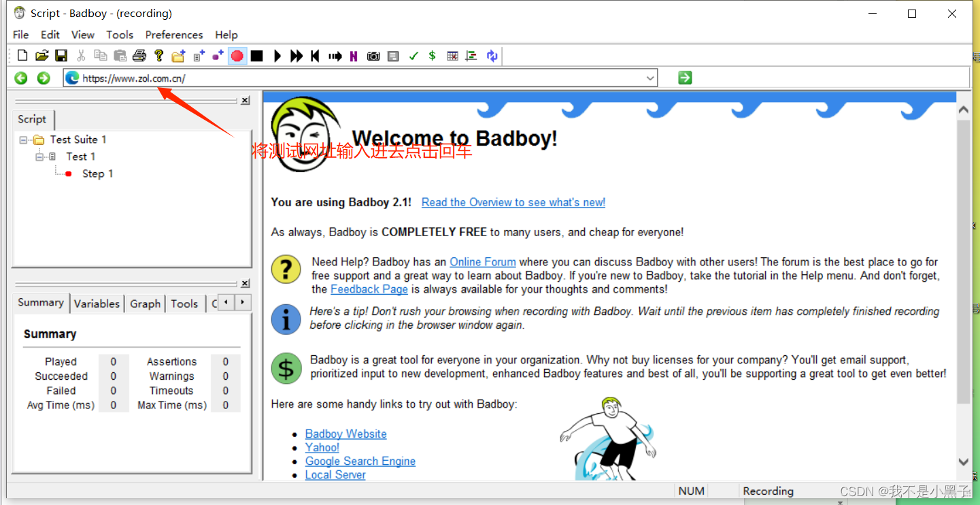980x505 pixels.
Task: Open the Tools menu
Action: (120, 35)
